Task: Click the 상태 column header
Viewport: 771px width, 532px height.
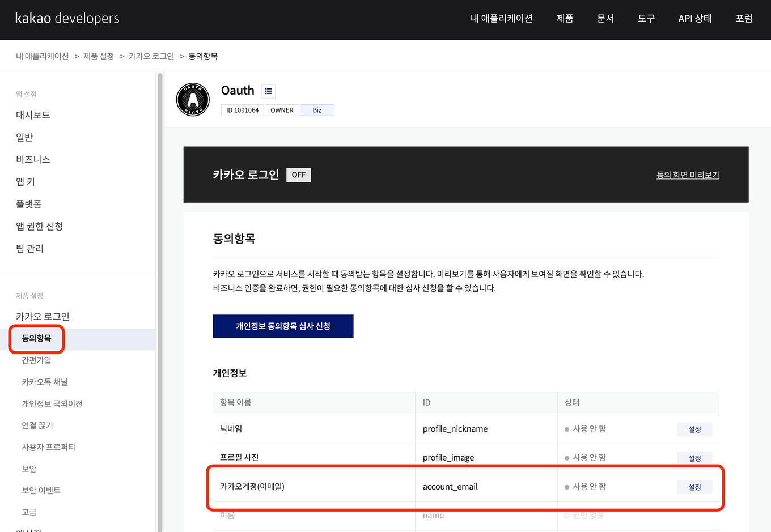Action: tap(572, 402)
